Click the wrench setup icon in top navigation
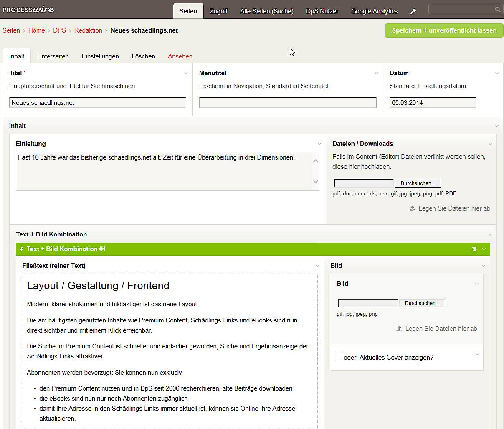Screen dimensions: 504x429 tap(413, 11)
